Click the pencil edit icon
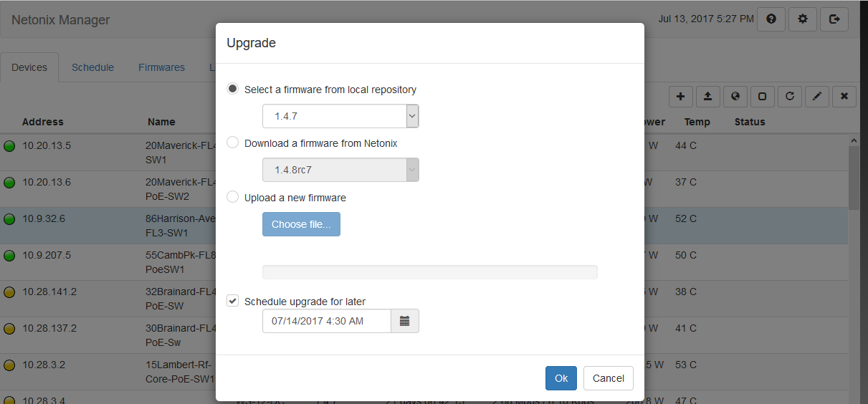 816,96
